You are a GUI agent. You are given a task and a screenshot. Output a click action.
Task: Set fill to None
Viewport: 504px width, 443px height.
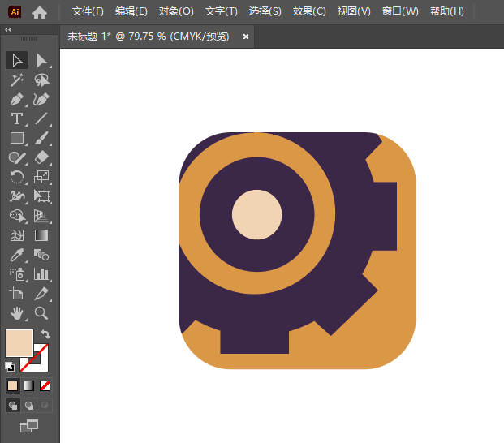click(x=45, y=386)
